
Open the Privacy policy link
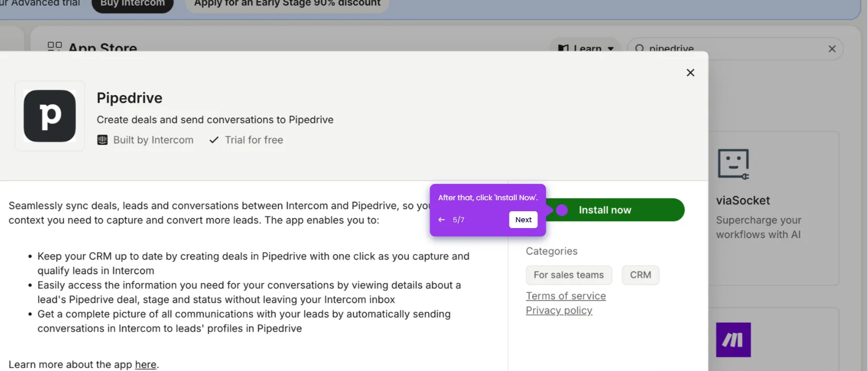559,311
